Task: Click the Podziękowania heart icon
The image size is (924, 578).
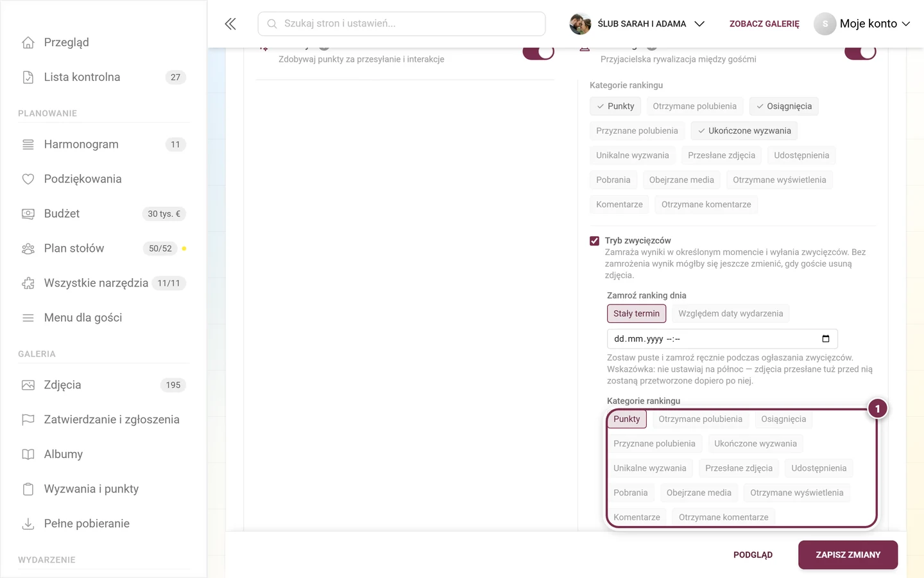Action: pyautogui.click(x=28, y=179)
